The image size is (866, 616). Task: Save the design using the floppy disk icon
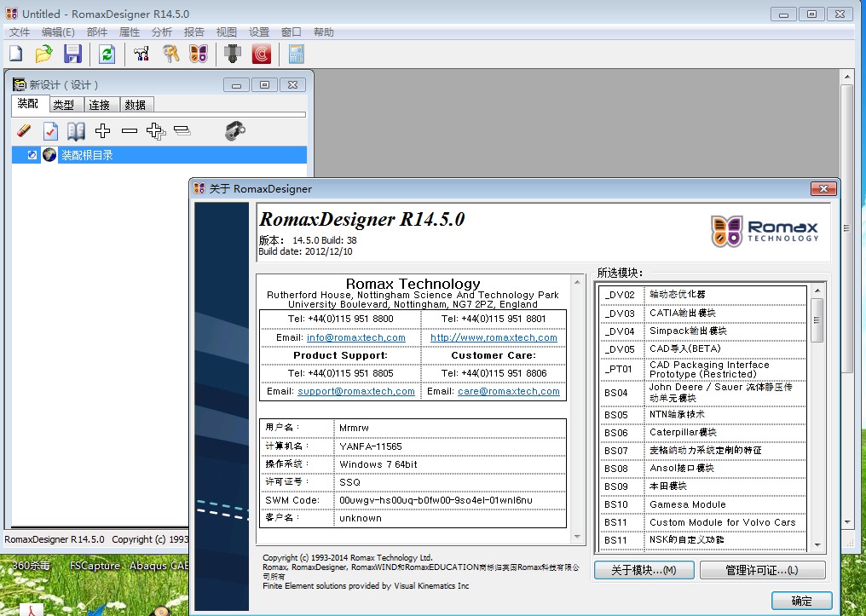click(x=72, y=54)
